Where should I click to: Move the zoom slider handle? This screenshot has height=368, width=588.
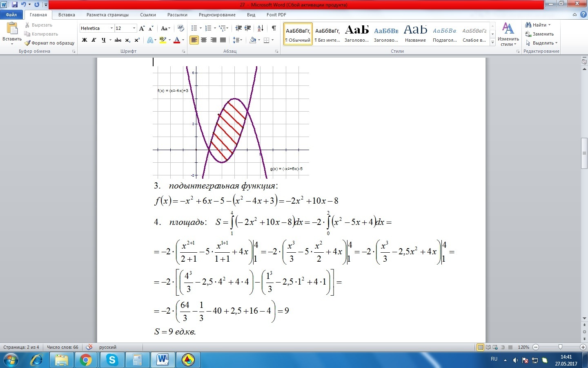[x=560, y=347]
